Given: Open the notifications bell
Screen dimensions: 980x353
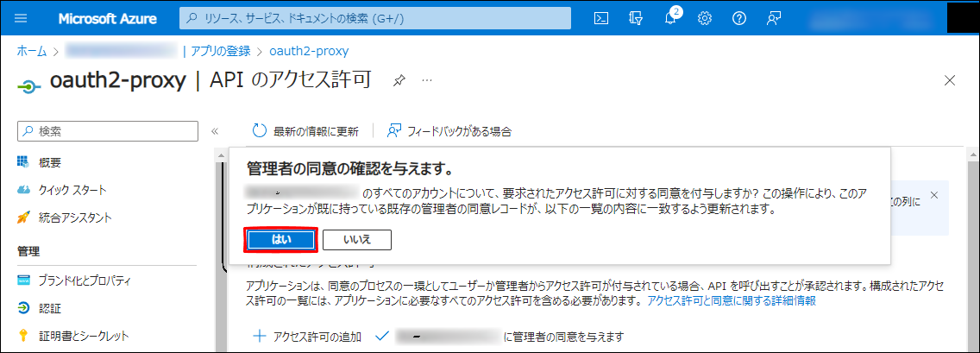Looking at the screenshot, I should [x=671, y=18].
